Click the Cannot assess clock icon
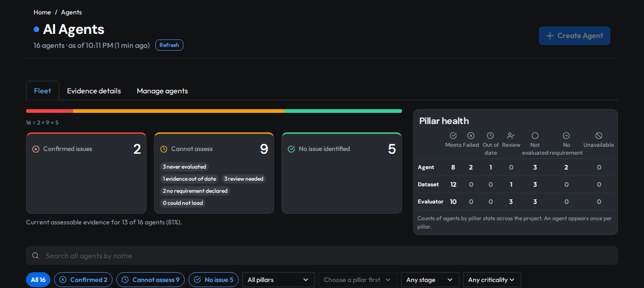 164,149
